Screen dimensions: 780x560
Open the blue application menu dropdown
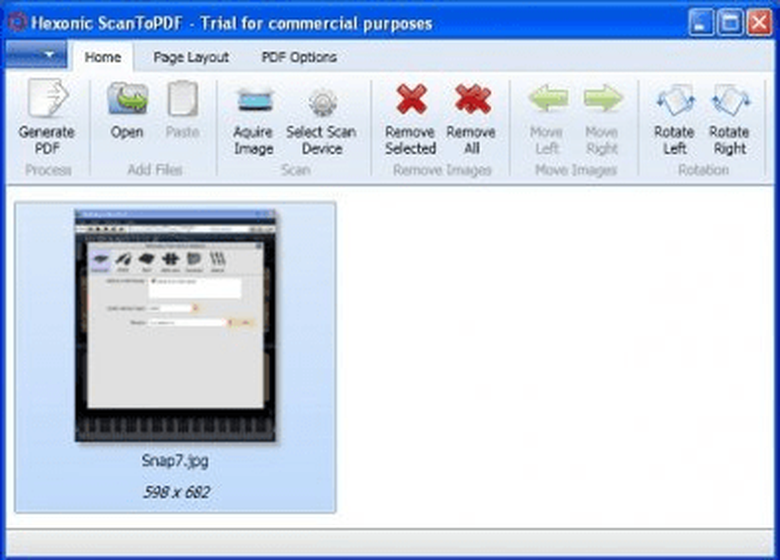coord(36,54)
